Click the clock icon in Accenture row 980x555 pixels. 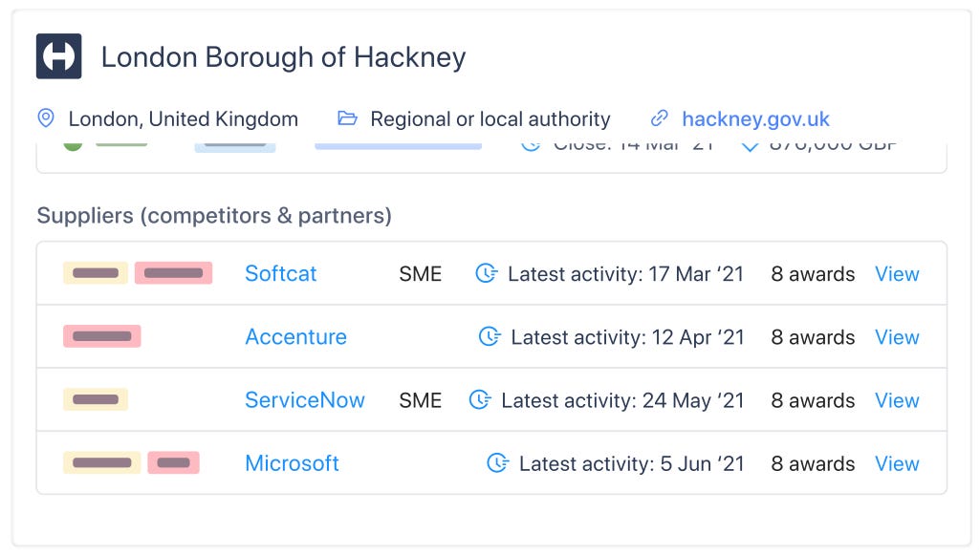coord(490,336)
